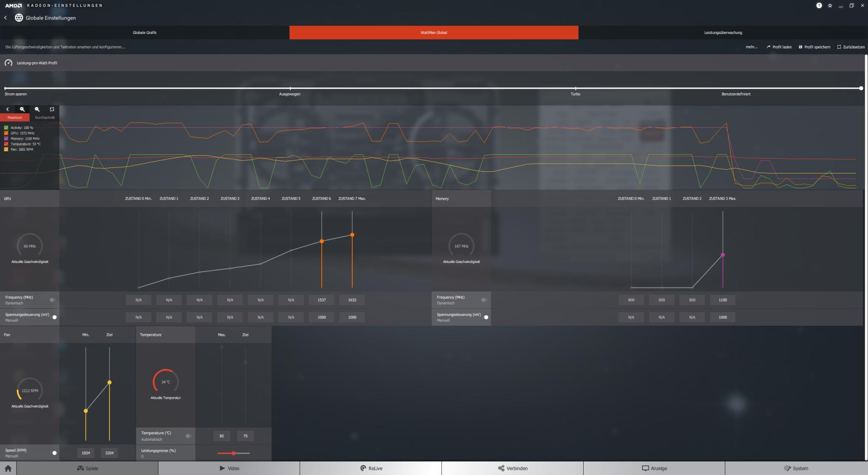Screen dimensions: 868x475
Task: Toggle the Memory 1100 MHz graph checkbox
Action: coord(6,139)
